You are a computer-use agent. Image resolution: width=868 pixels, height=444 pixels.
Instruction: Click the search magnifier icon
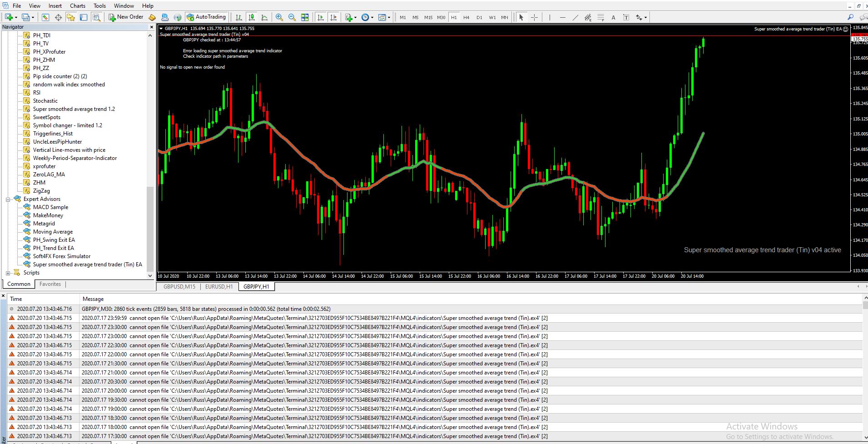(851, 17)
